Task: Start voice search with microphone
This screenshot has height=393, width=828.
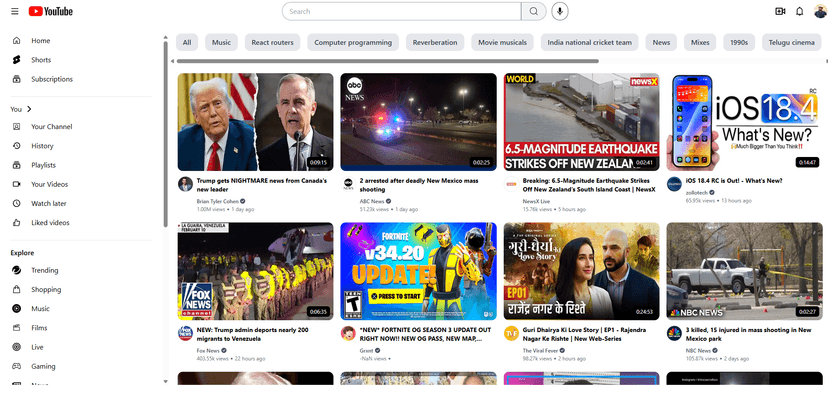Action: [x=560, y=11]
